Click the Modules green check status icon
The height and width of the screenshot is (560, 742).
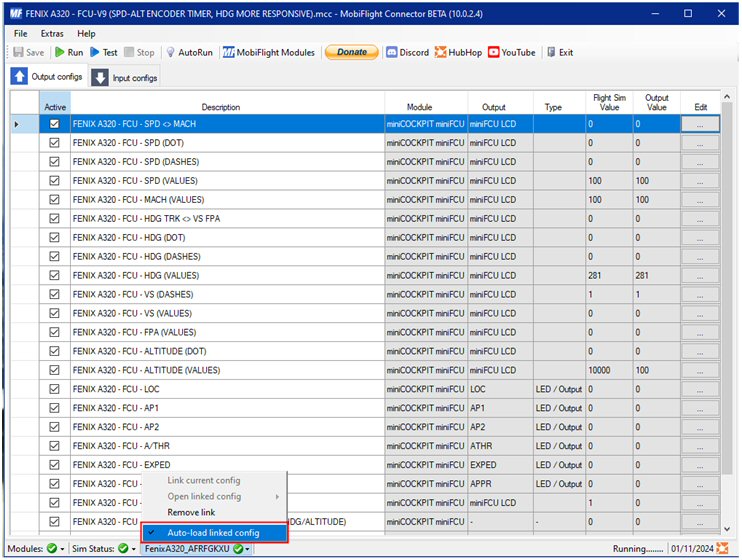[52, 549]
